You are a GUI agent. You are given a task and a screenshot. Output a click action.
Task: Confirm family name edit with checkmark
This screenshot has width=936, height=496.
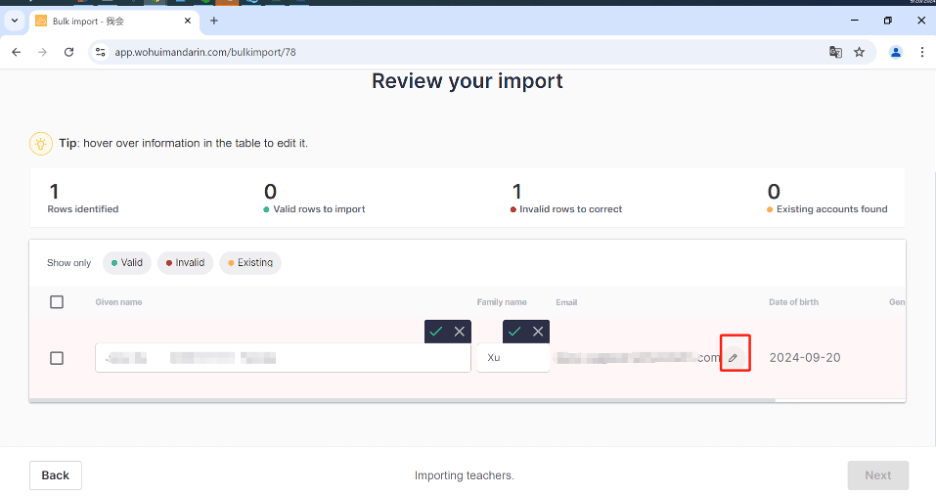click(x=514, y=331)
